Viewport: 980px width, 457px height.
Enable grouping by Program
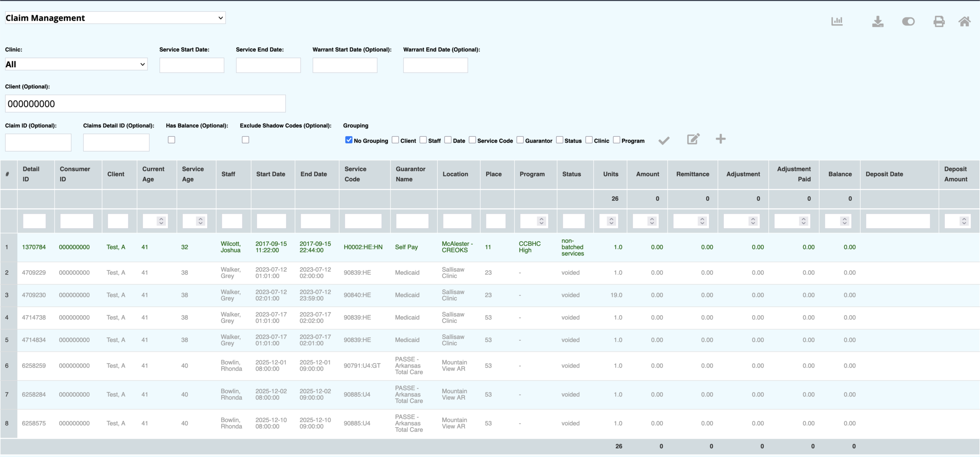point(617,140)
